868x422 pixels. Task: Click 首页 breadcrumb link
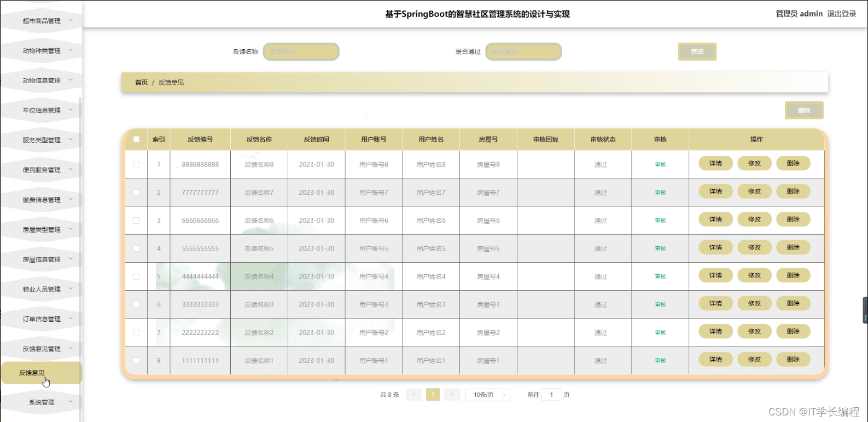[141, 82]
